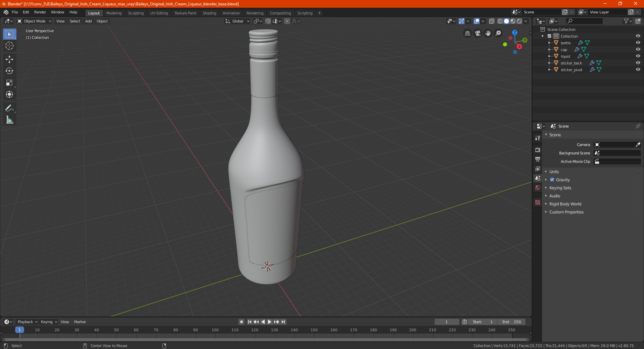Hide the cap object in outliner

coord(638,50)
